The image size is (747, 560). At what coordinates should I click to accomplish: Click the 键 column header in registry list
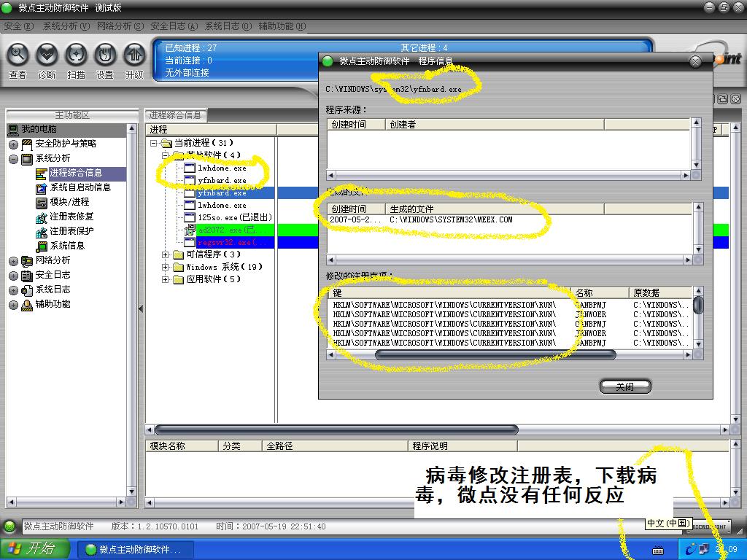pos(449,293)
